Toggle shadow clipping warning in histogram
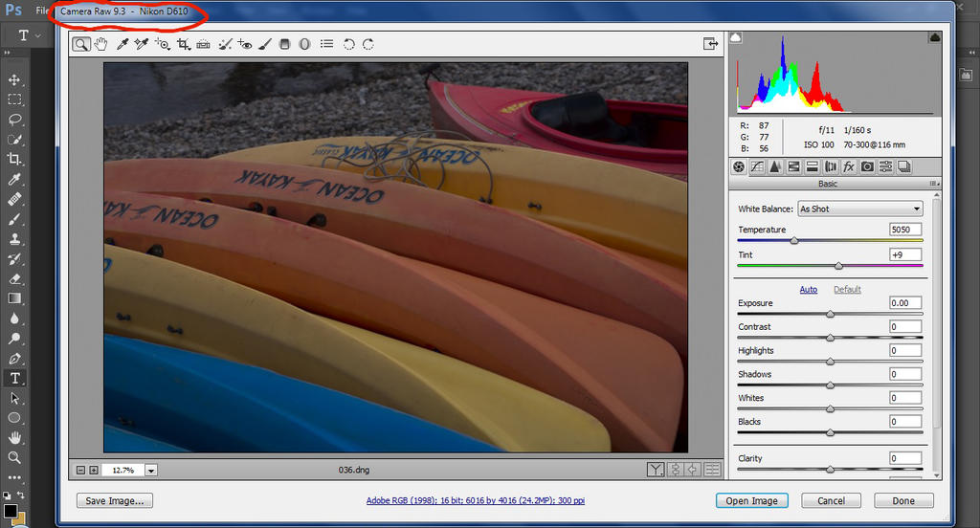980x528 pixels. (x=736, y=37)
